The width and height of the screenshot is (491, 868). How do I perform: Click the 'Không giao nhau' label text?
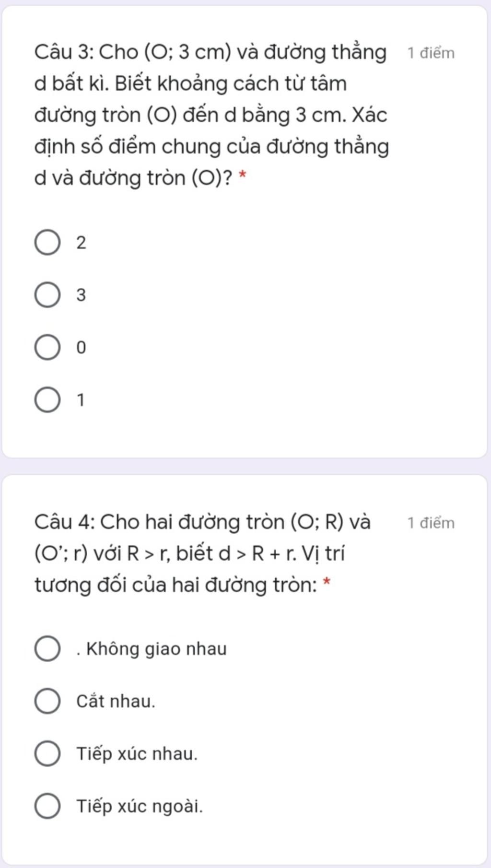[x=152, y=649]
